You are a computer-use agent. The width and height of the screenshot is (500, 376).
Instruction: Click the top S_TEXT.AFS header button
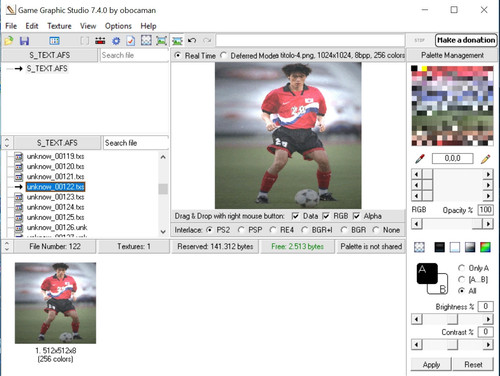click(50, 55)
